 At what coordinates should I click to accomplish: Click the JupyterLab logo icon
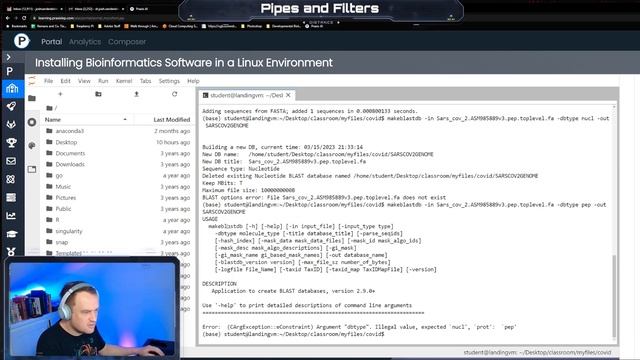coord(32,81)
